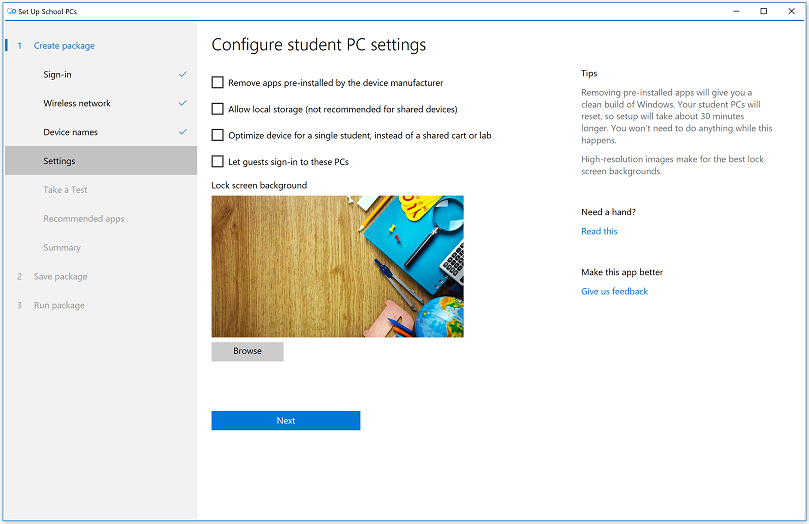Click the checkmark next to Wireless network
The height and width of the screenshot is (524, 809).
pyautogui.click(x=182, y=103)
